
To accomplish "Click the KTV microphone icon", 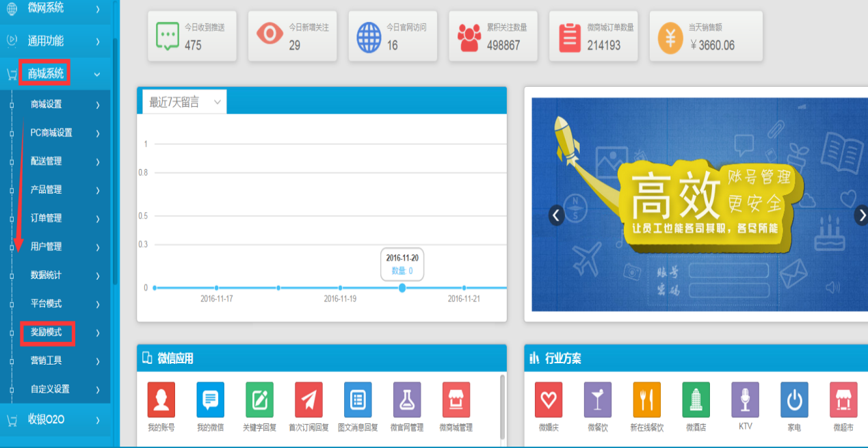I will (745, 399).
